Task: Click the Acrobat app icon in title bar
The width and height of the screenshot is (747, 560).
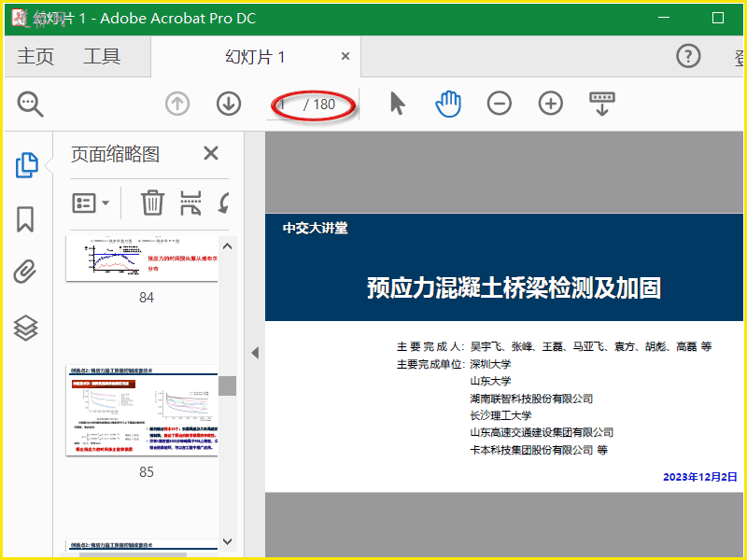Action: pyautogui.click(x=20, y=18)
